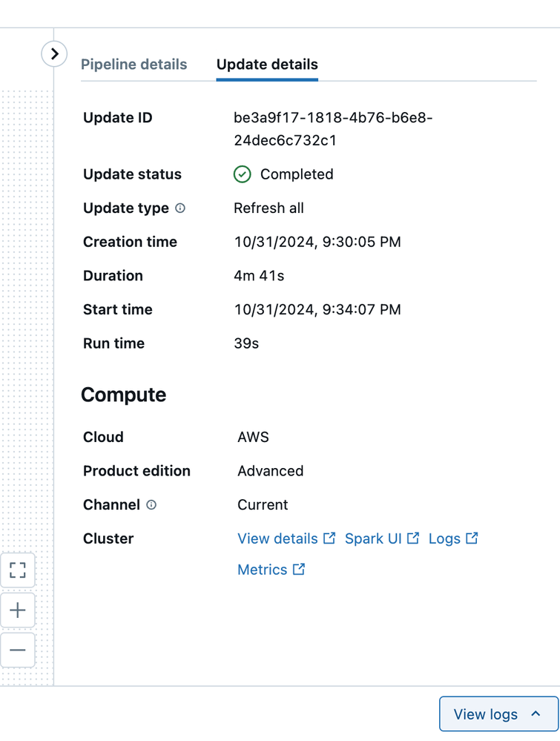Open the cluster Metrics link

click(262, 570)
